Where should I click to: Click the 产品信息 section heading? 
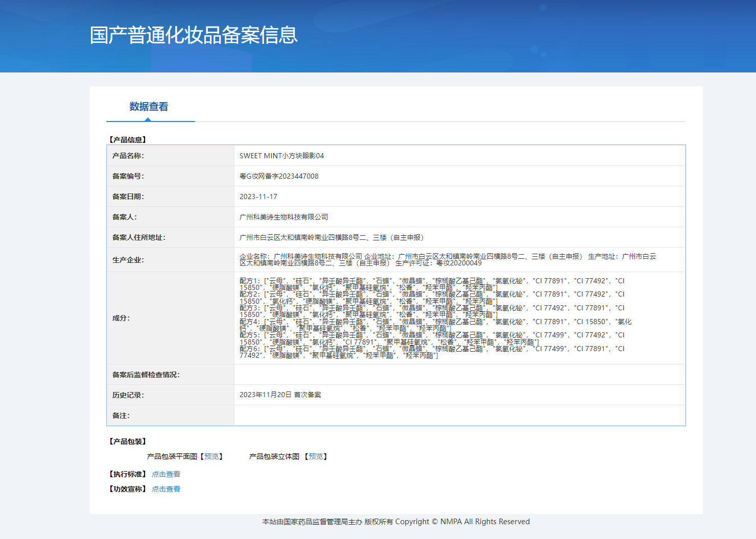[128, 140]
